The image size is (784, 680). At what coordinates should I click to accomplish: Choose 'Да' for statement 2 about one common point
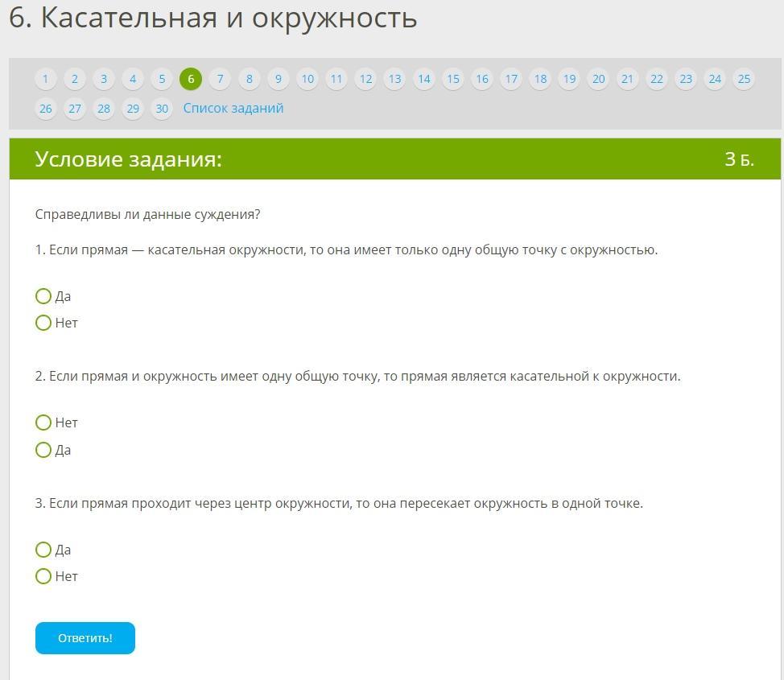tap(43, 450)
